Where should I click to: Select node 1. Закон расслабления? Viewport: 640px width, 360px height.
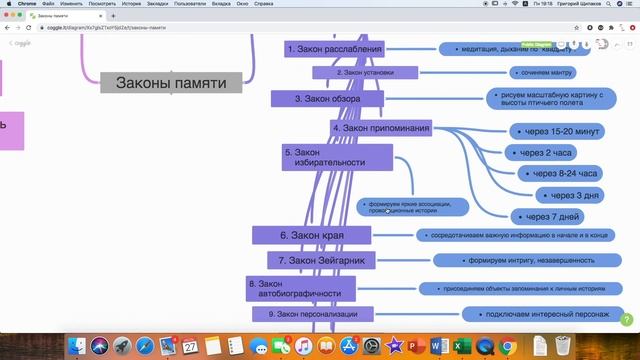click(334, 49)
